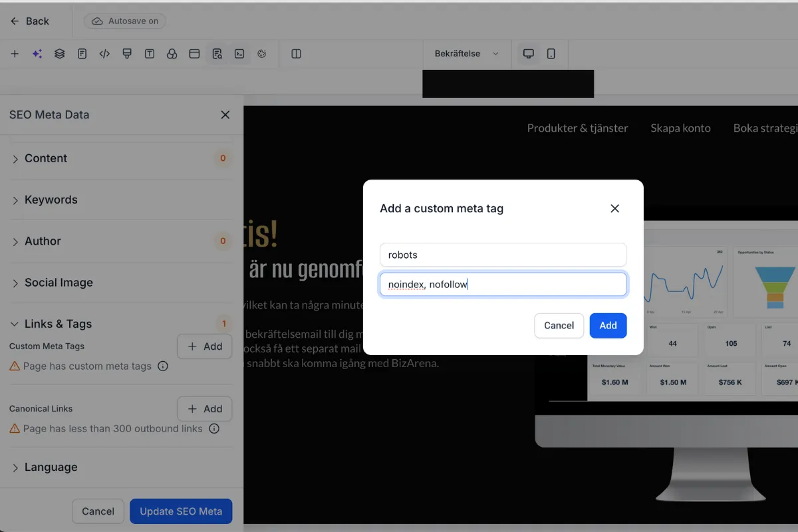Screen dimensions: 798x532
Task: Switch to desktop device preview
Action: click(529, 54)
